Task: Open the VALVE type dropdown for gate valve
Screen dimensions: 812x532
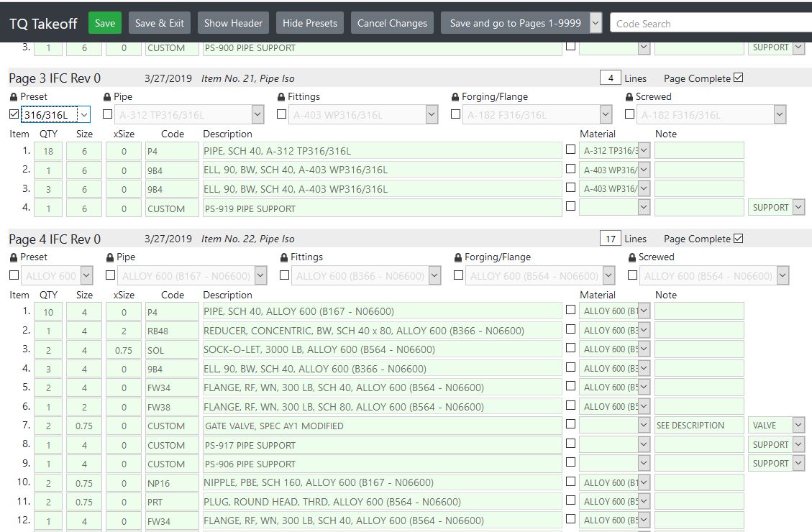Action: [x=798, y=426]
